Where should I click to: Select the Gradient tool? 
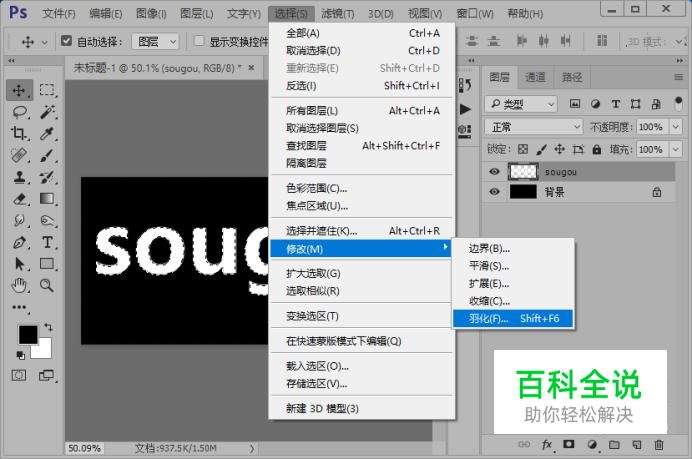(47, 199)
